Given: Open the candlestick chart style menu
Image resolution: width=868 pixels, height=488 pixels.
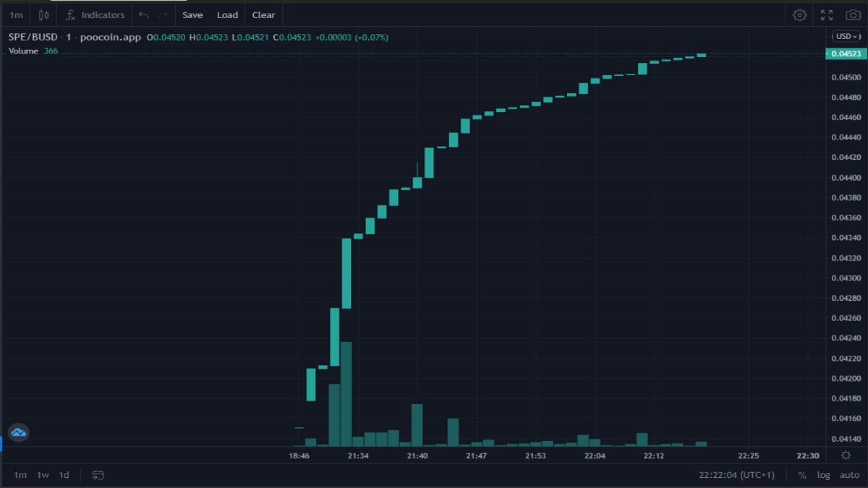Looking at the screenshot, I should [44, 14].
